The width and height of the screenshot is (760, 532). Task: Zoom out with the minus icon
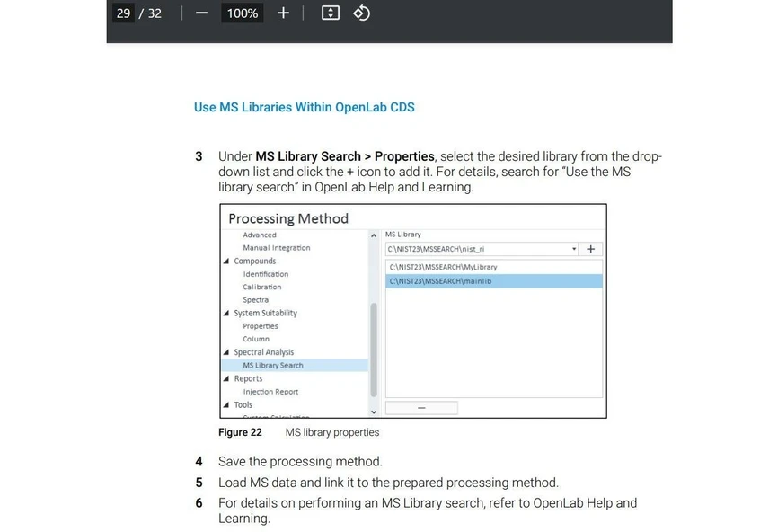point(201,13)
